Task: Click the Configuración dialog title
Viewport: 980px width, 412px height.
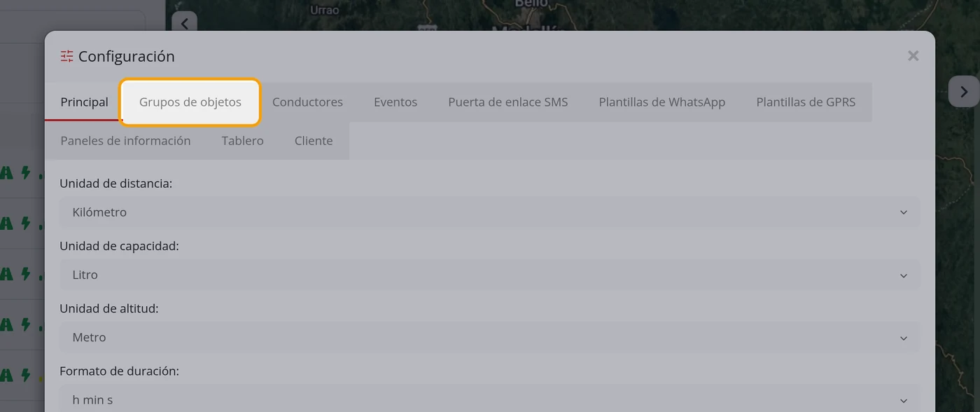Action: click(x=127, y=56)
